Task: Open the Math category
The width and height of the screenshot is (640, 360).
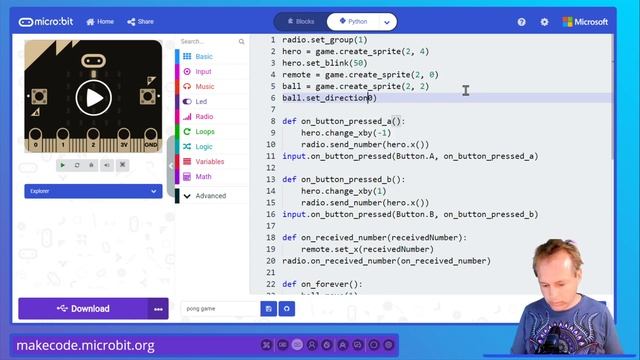Action: click(x=211, y=177)
